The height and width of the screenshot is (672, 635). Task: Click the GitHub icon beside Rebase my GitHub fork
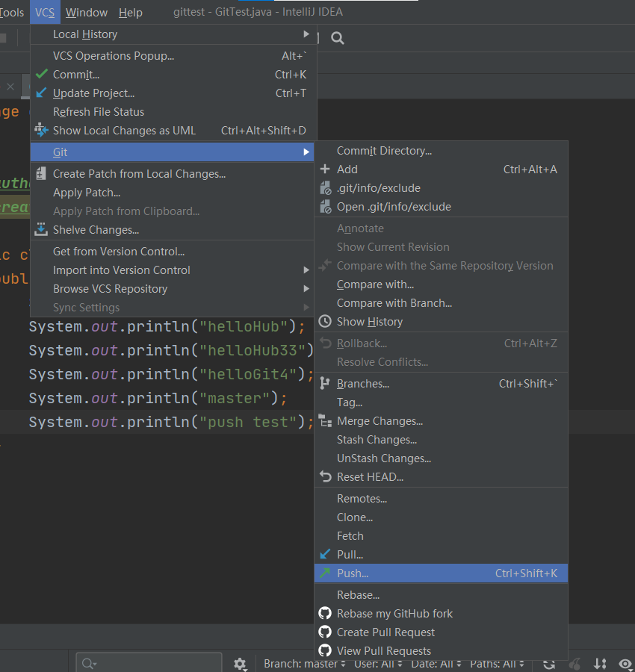(325, 613)
